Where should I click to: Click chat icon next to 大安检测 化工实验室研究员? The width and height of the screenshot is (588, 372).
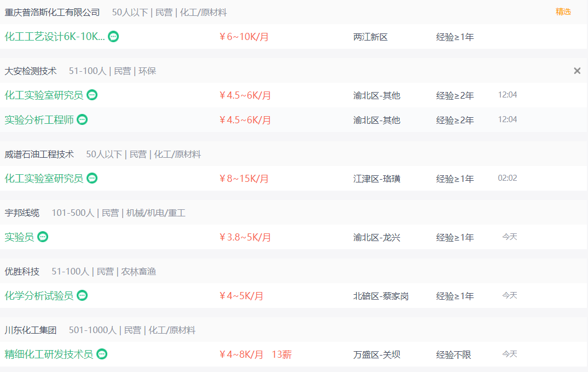click(92, 95)
